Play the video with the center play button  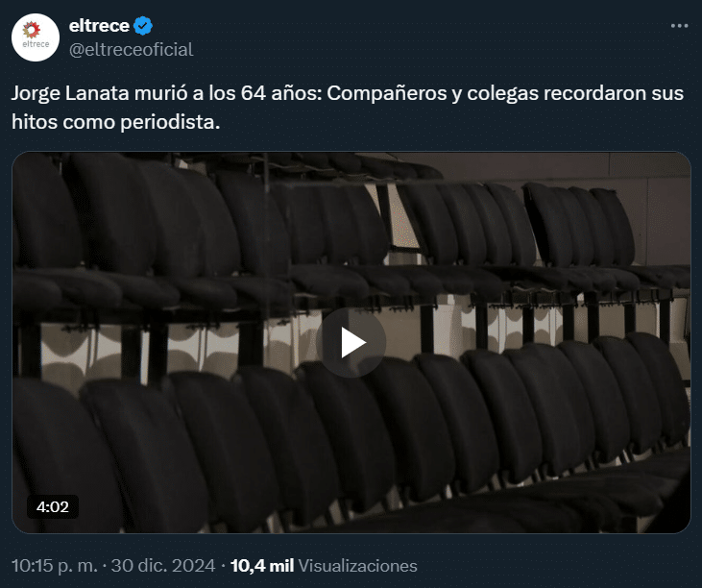(351, 342)
